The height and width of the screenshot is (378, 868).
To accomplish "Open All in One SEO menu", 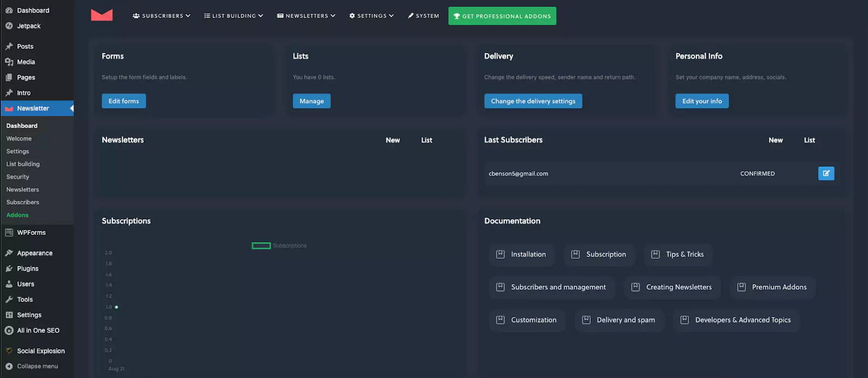I will click(x=38, y=330).
